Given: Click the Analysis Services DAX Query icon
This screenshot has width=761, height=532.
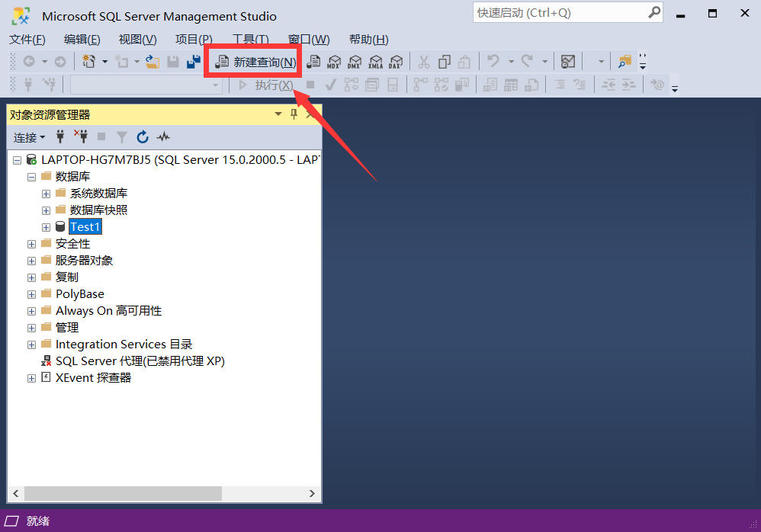Looking at the screenshot, I should (x=396, y=62).
